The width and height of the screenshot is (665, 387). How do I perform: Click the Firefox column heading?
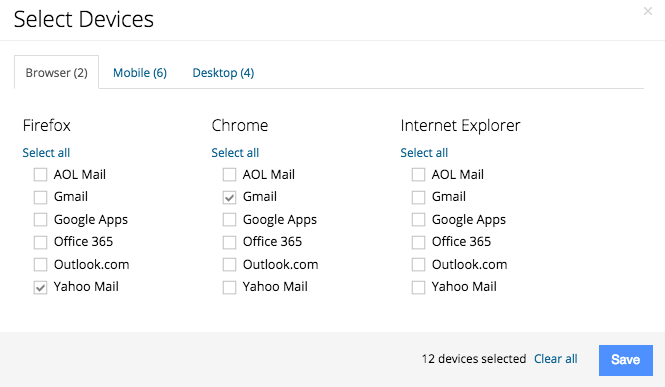click(x=47, y=125)
